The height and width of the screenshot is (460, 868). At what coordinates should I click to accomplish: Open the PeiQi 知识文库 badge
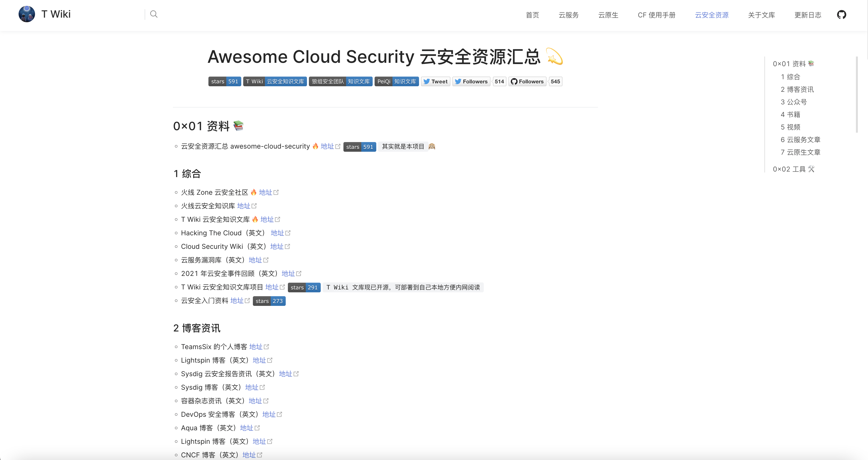(x=397, y=82)
